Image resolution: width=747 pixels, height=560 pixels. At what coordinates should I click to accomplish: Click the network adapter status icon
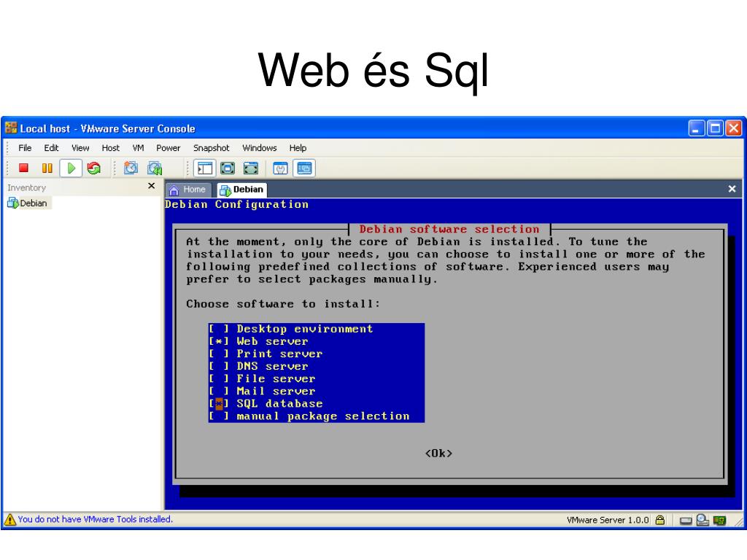pos(719,520)
